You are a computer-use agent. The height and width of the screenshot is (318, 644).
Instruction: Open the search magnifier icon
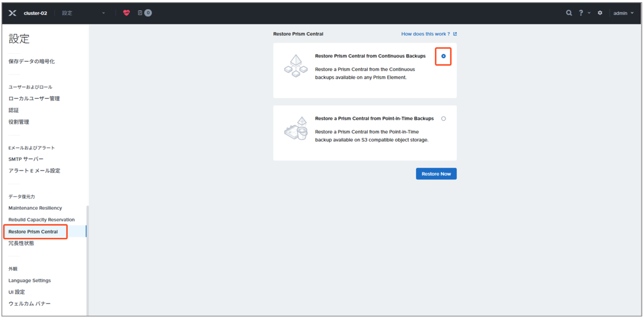pos(569,13)
